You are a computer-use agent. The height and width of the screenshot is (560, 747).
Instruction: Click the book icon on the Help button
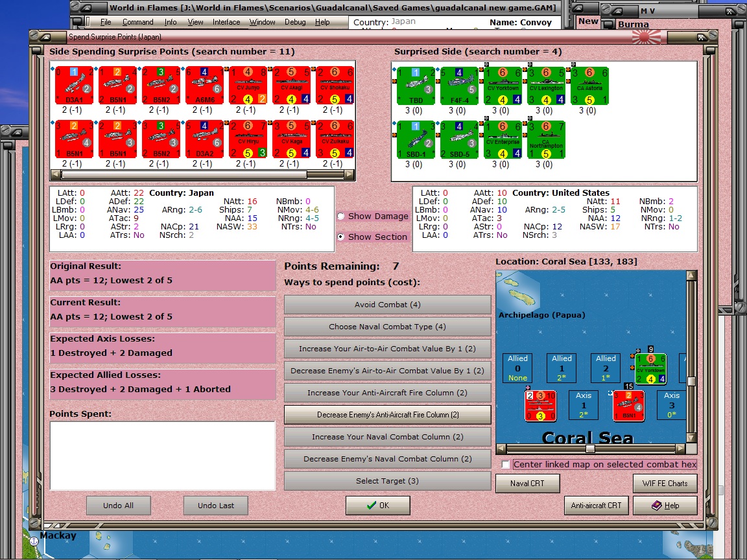point(656,506)
